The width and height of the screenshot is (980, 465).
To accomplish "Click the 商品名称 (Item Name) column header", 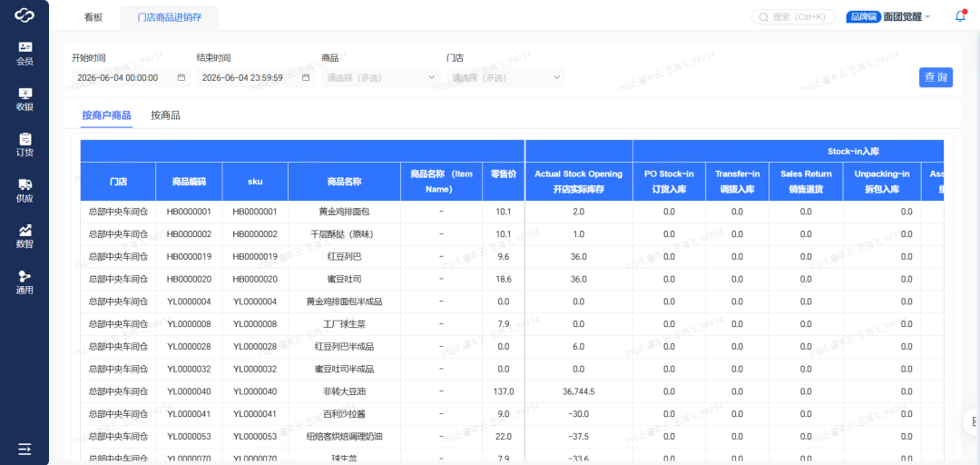I will pos(441,182).
